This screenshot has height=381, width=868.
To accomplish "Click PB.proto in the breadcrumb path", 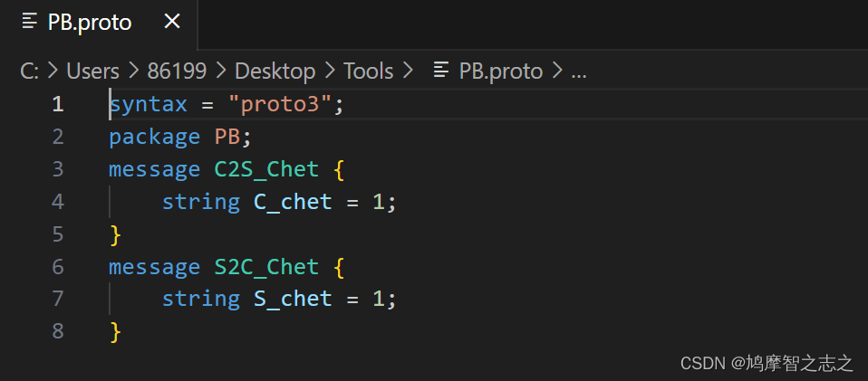I will [500, 71].
